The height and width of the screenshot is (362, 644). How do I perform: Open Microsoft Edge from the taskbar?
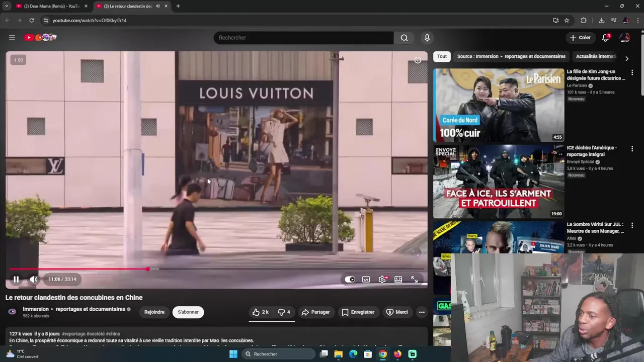tap(353, 354)
